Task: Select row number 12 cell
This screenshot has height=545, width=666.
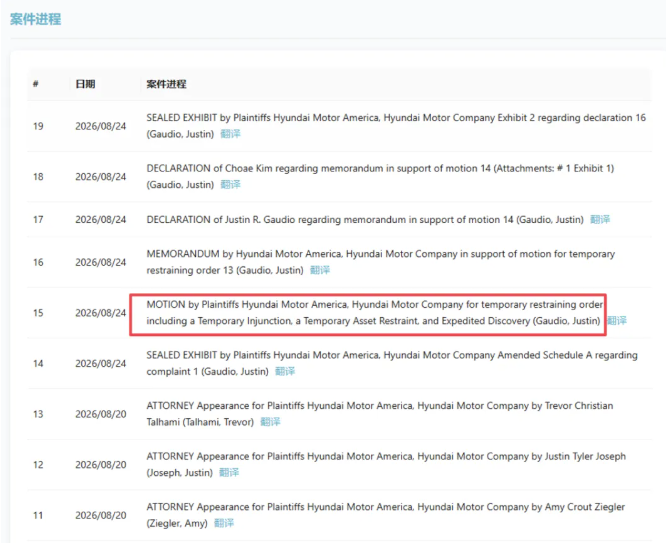Action: pos(38,465)
